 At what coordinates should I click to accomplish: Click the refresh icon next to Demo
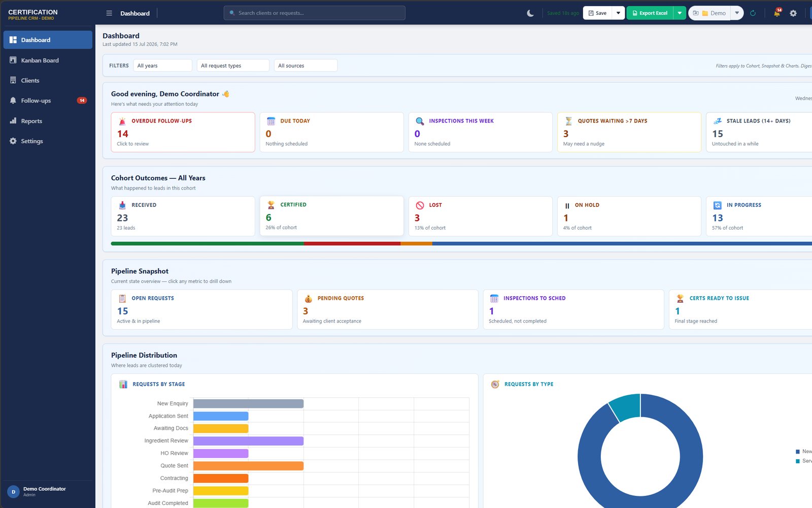pyautogui.click(x=753, y=13)
